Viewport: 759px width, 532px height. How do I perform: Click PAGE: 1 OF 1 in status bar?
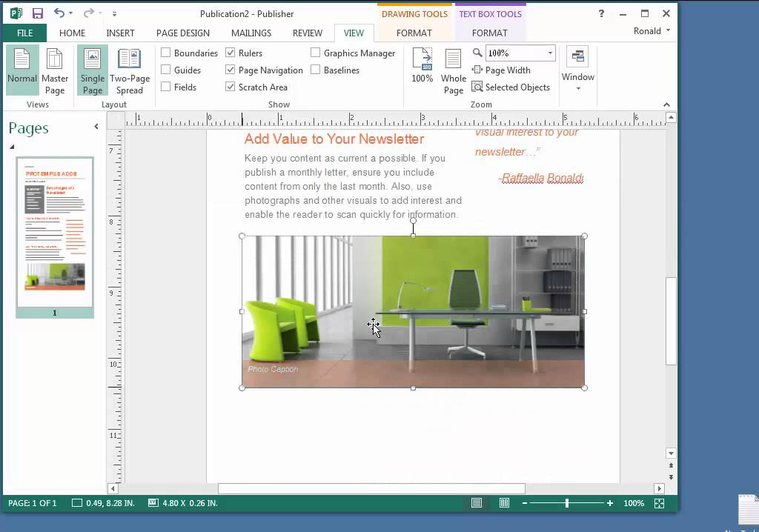tap(33, 503)
